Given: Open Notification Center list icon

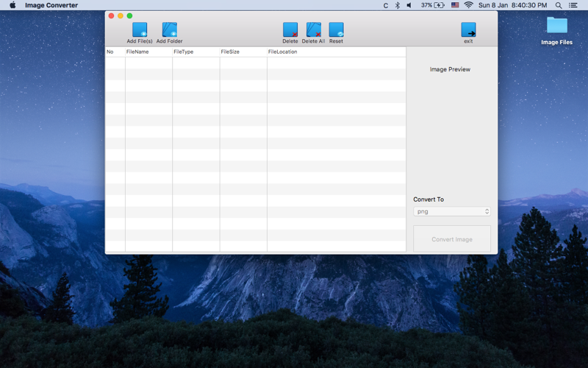Looking at the screenshot, I should (573, 5).
